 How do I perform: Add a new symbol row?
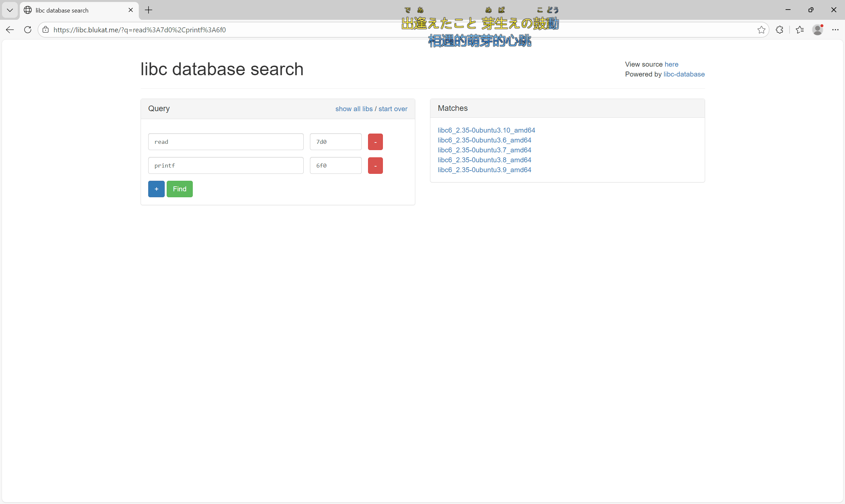[x=156, y=189]
